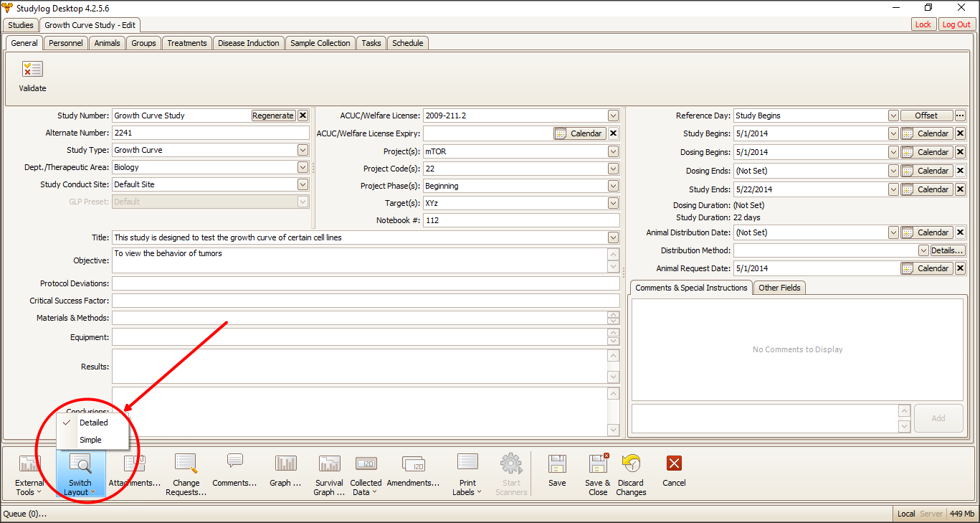The image size is (980, 523).
Task: Click the Queue (0)... status bar entry
Action: [25, 514]
